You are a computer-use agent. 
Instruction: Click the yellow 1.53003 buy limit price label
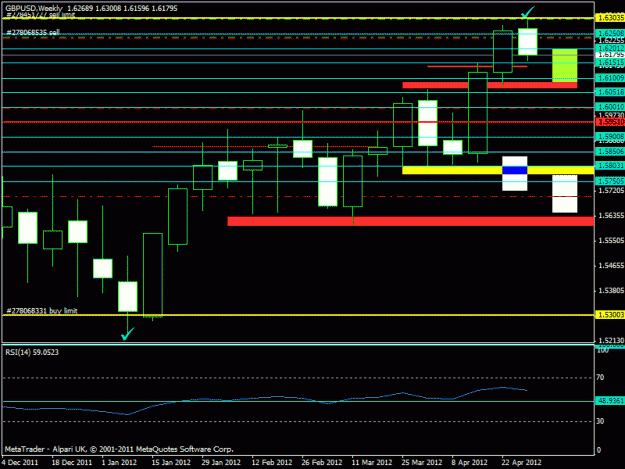click(x=609, y=315)
